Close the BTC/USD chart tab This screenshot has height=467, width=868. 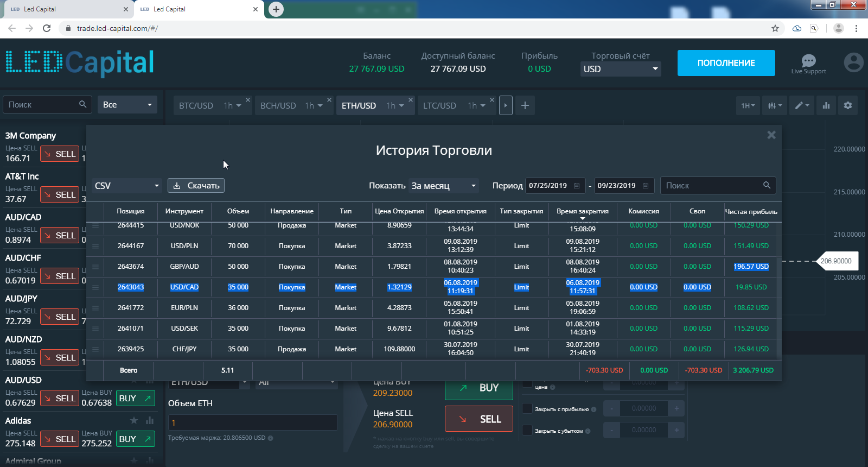pyautogui.click(x=248, y=100)
